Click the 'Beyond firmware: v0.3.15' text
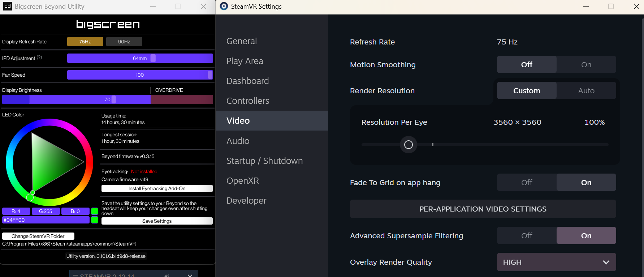This screenshot has width=644, height=277. 128,156
